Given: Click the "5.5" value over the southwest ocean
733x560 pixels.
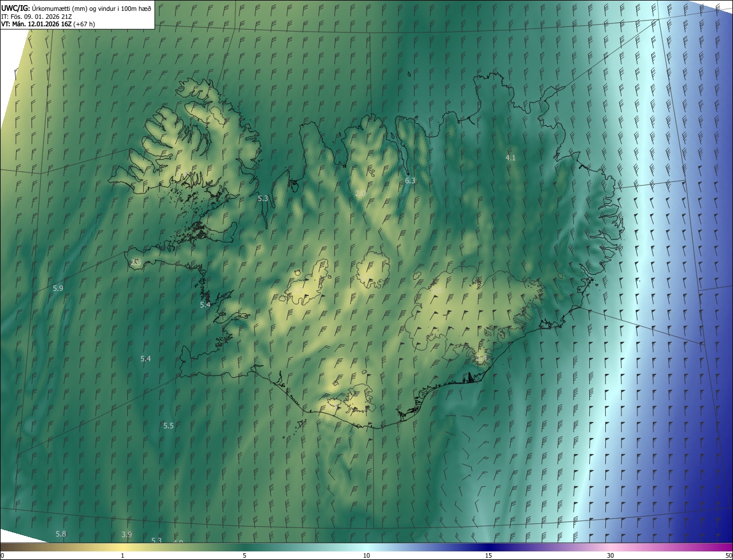Looking at the screenshot, I should [x=168, y=425].
